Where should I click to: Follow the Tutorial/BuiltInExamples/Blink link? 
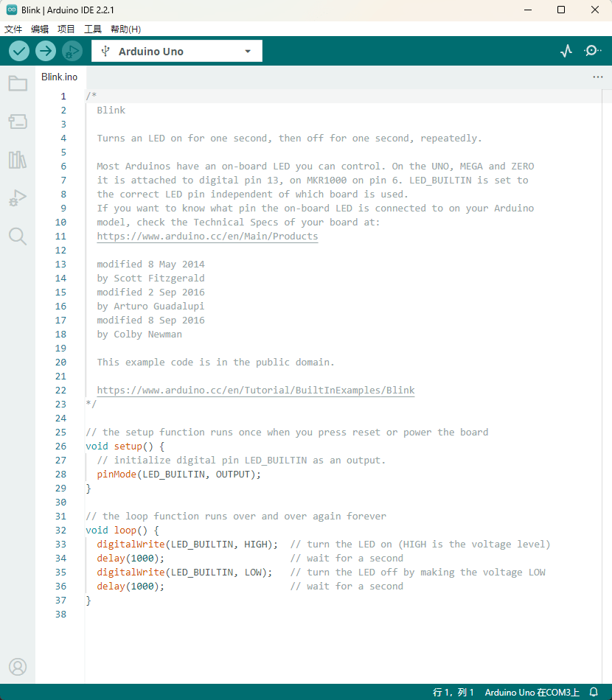[256, 391]
